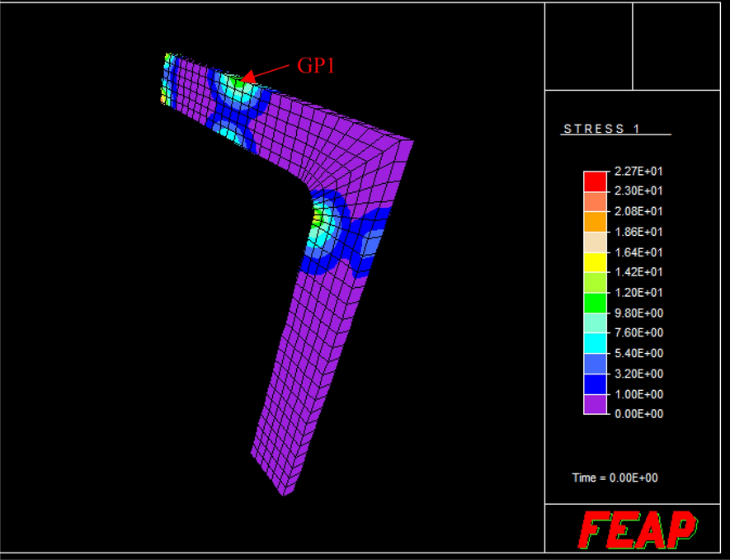The image size is (730, 560).
Task: Click the 5.40E+00 legend value
Action: [638, 354]
